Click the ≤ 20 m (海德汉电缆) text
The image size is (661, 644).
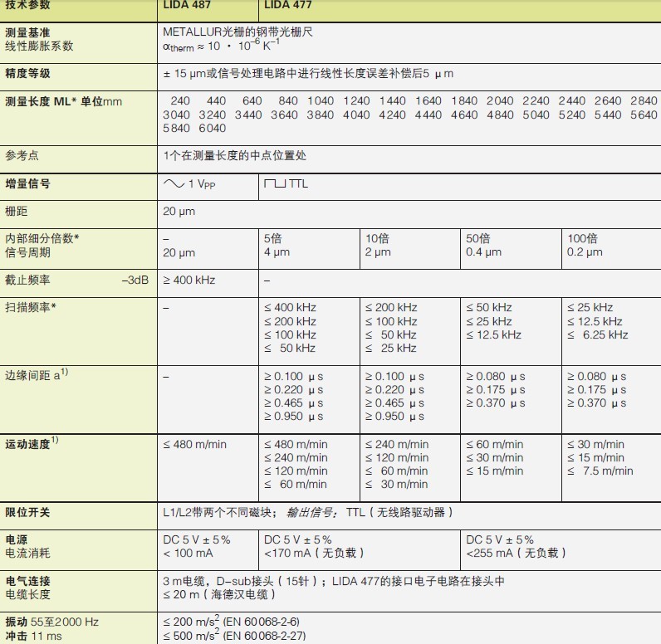(x=219, y=594)
